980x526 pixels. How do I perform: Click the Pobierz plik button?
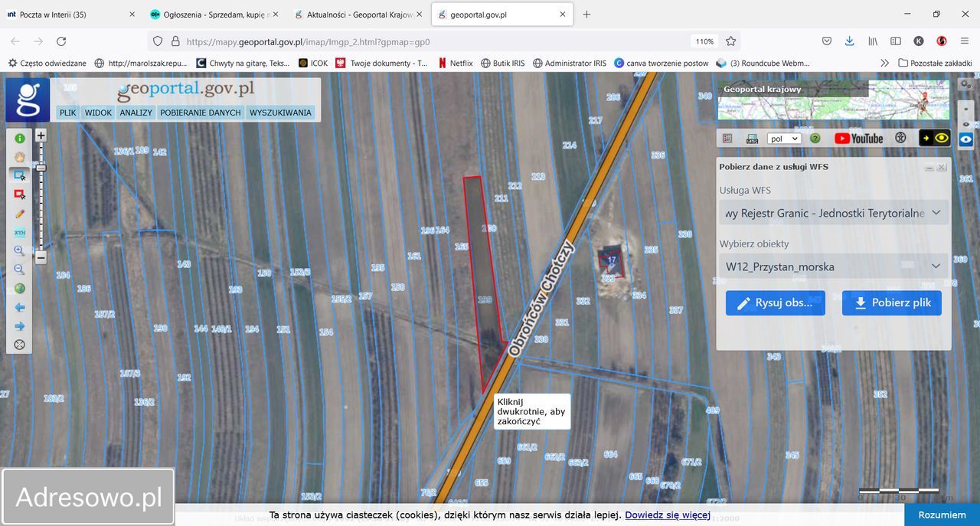pos(892,302)
